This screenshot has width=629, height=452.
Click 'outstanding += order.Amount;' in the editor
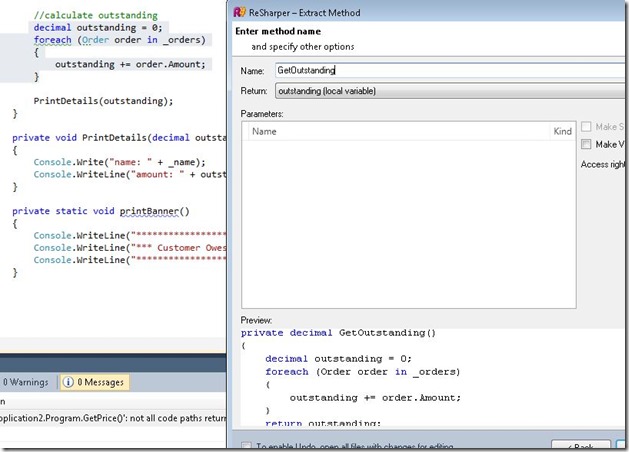[x=130, y=64]
